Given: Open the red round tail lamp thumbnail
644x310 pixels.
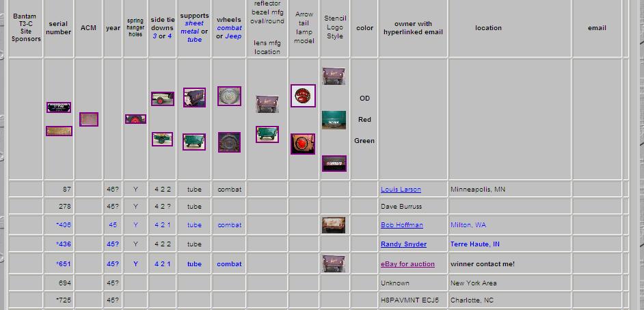Looking at the screenshot, I should [x=303, y=96].
